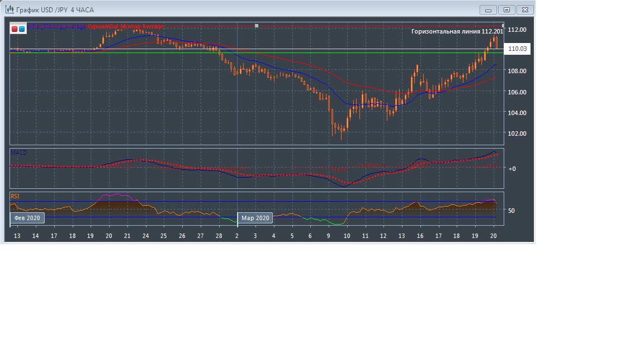Click the RSI 50 level axis label
Screen dimensions: 644x362
coord(512,211)
